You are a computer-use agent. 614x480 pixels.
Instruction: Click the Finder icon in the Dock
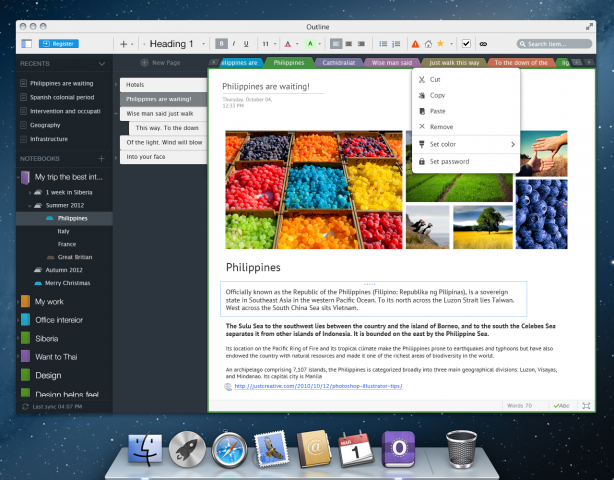pyautogui.click(x=145, y=448)
